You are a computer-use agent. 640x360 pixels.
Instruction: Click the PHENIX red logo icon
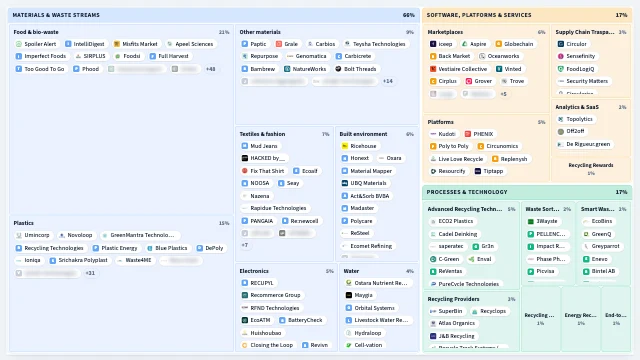coord(468,134)
